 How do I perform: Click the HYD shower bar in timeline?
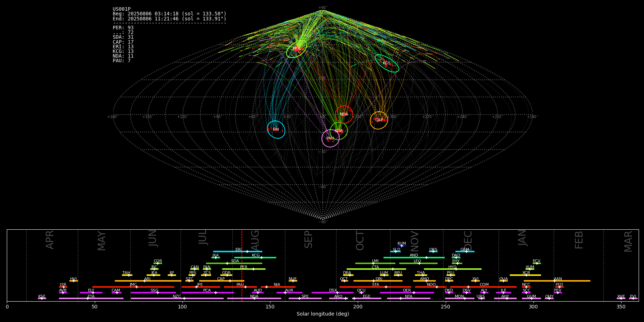pyautogui.click(x=453, y=269)
